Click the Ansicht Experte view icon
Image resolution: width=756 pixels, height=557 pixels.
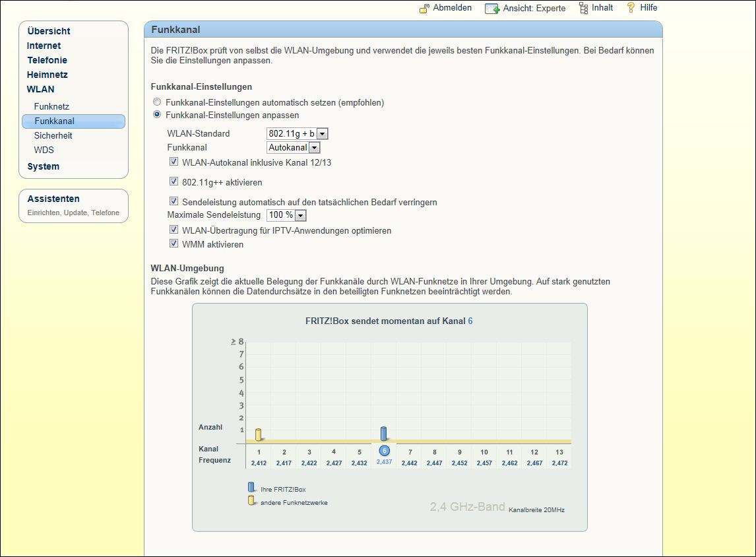491,8
